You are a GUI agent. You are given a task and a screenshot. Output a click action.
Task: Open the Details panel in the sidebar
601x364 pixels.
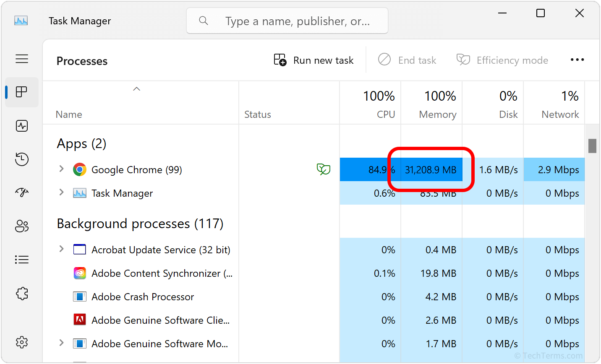coord(22,259)
